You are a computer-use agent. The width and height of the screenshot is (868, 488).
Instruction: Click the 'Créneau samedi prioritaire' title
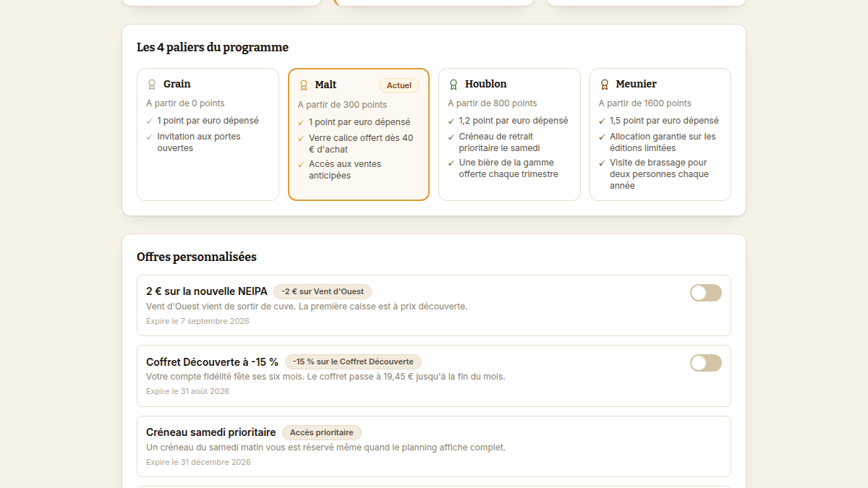(x=211, y=432)
